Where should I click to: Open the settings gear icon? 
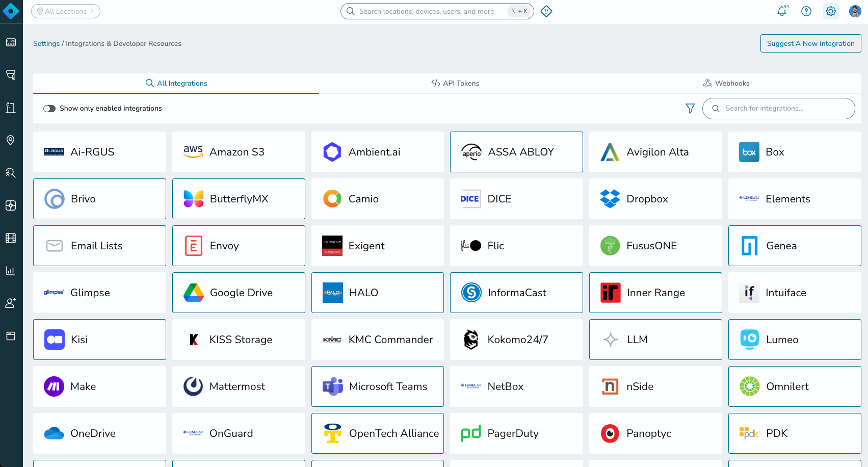(831, 11)
